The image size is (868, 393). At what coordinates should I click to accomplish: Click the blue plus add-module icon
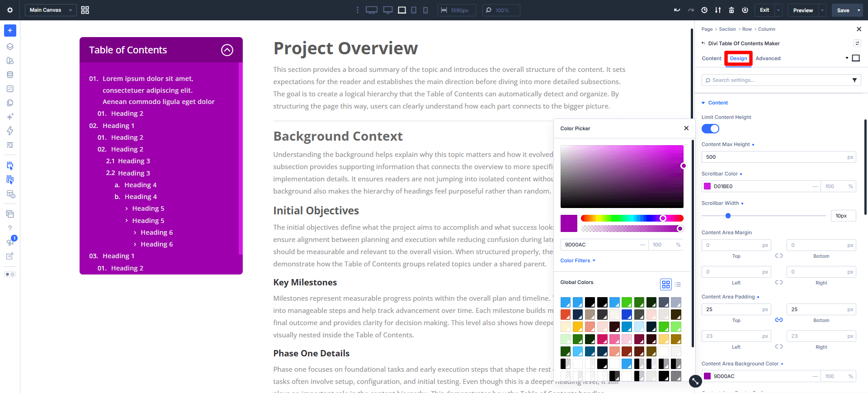click(10, 30)
